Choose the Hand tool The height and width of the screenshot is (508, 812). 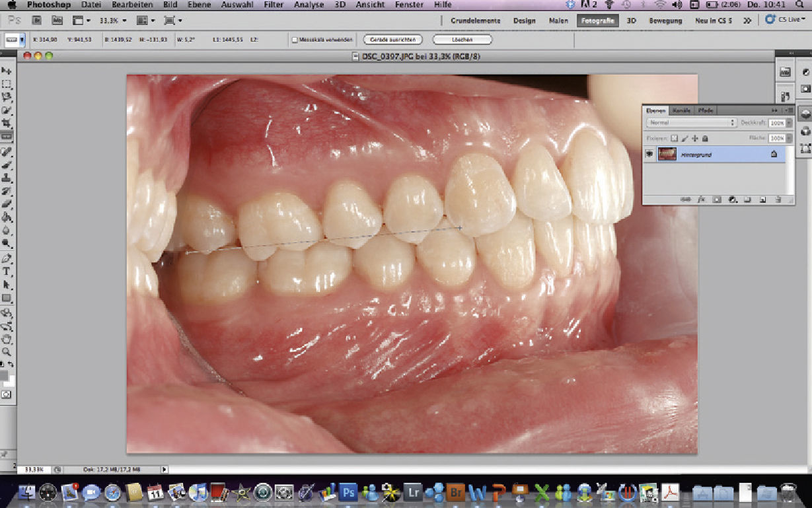tap(7, 339)
